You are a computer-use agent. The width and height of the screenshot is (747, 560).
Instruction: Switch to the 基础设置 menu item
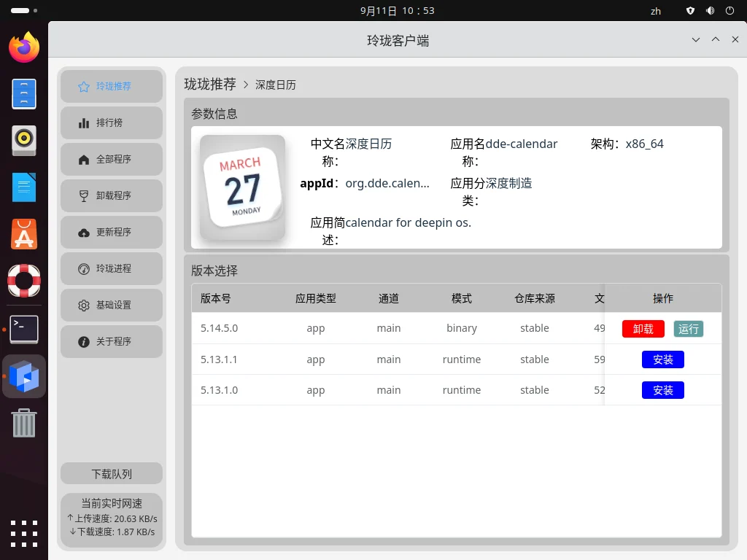(x=112, y=306)
